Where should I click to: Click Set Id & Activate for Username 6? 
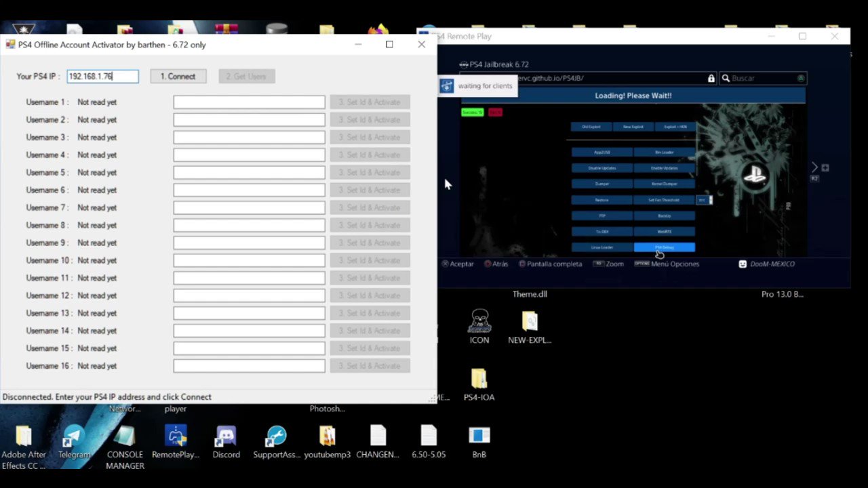pyautogui.click(x=370, y=190)
